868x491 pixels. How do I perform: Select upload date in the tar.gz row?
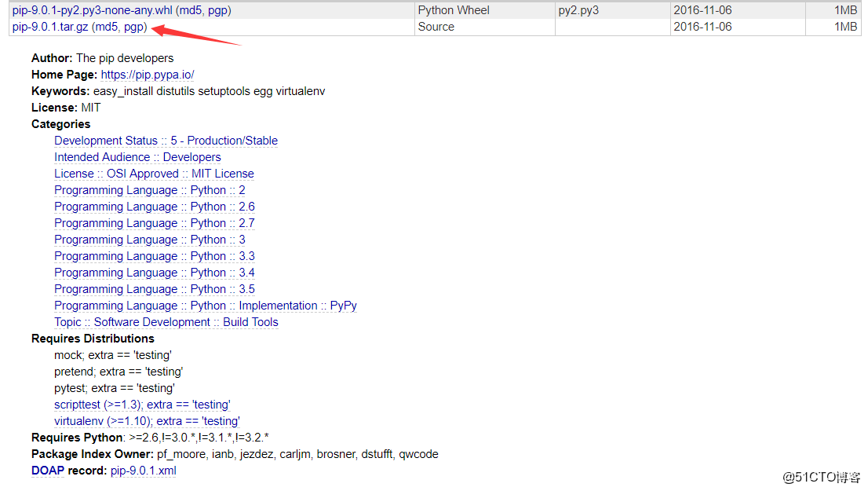[x=702, y=27]
